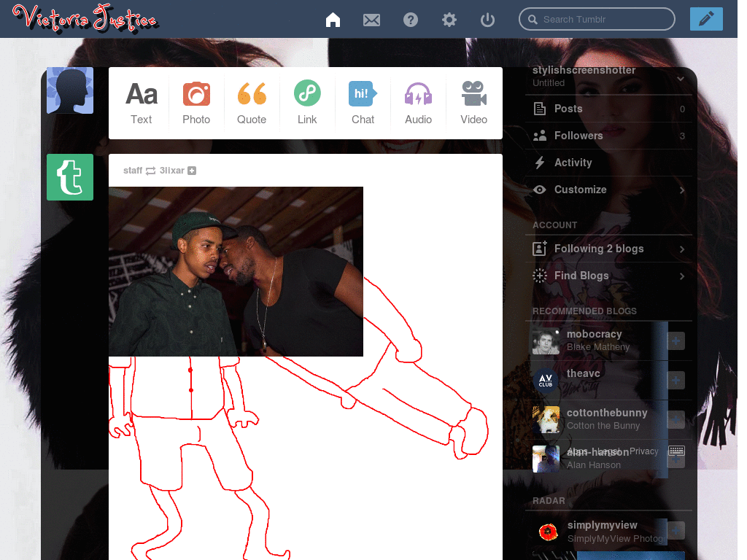Expand the stylishscreenshotter blog dropdown arrow

tap(681, 79)
